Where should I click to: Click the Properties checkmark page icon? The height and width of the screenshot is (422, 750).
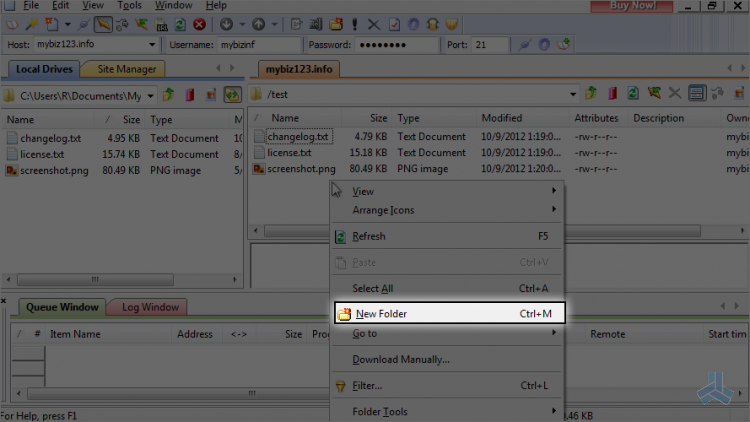[394, 24]
